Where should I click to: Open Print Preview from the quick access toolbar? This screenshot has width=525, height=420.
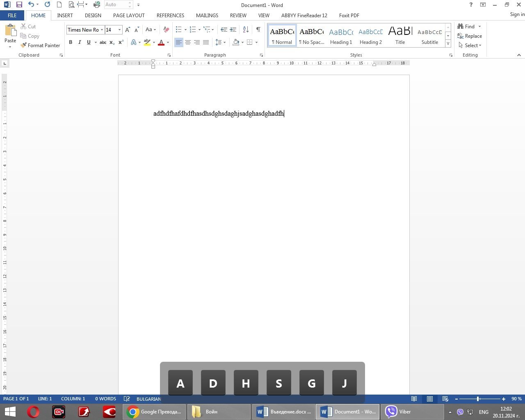coord(71,5)
